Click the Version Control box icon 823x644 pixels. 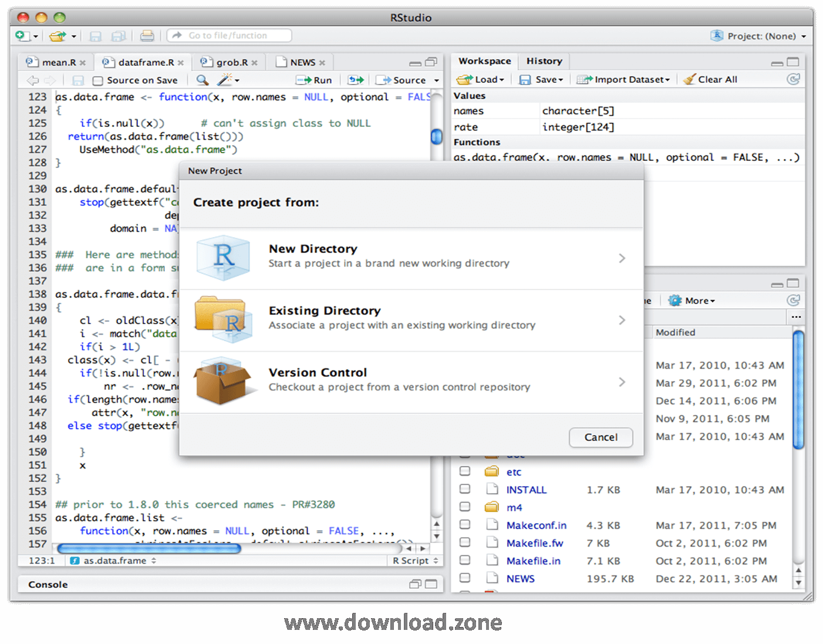click(224, 382)
